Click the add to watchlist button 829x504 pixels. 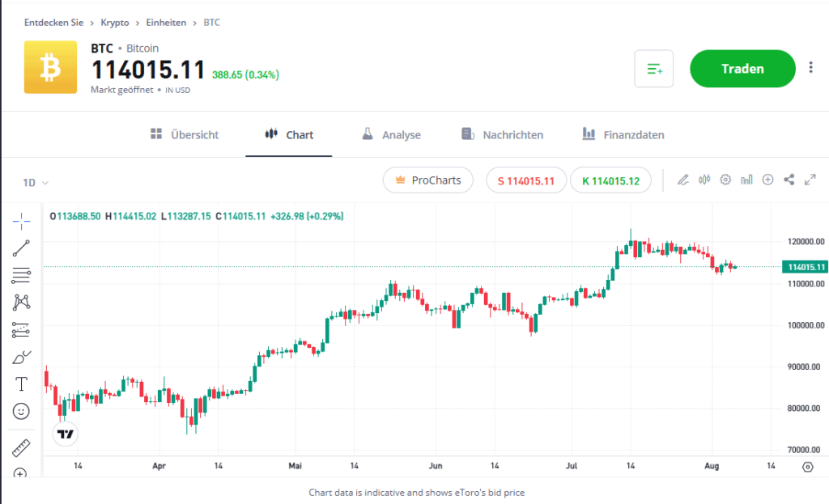[x=654, y=69]
